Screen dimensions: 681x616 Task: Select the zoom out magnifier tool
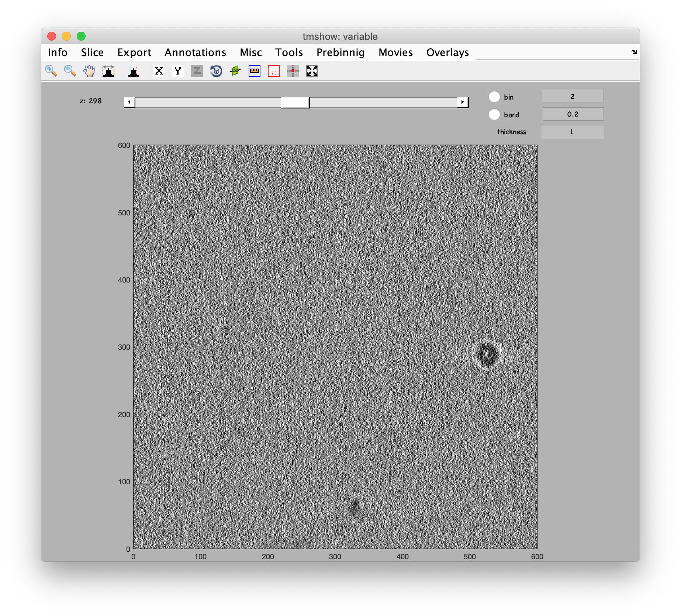tap(70, 71)
